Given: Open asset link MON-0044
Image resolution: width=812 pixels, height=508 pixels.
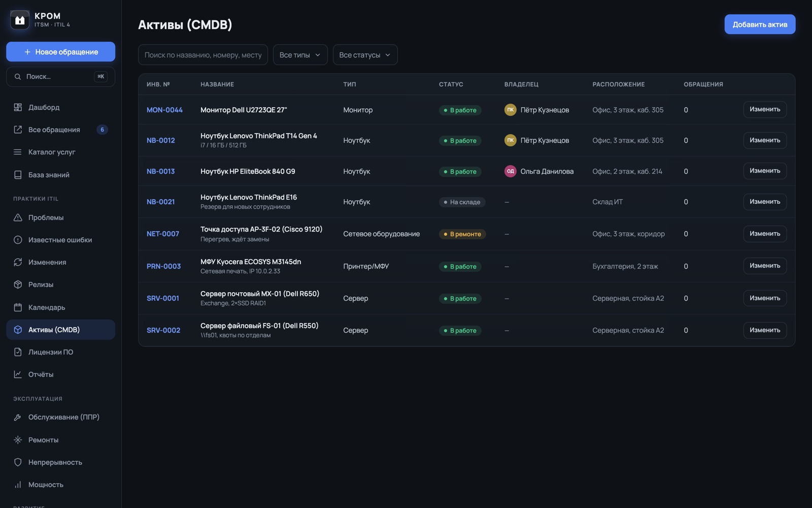Looking at the screenshot, I should (x=164, y=110).
